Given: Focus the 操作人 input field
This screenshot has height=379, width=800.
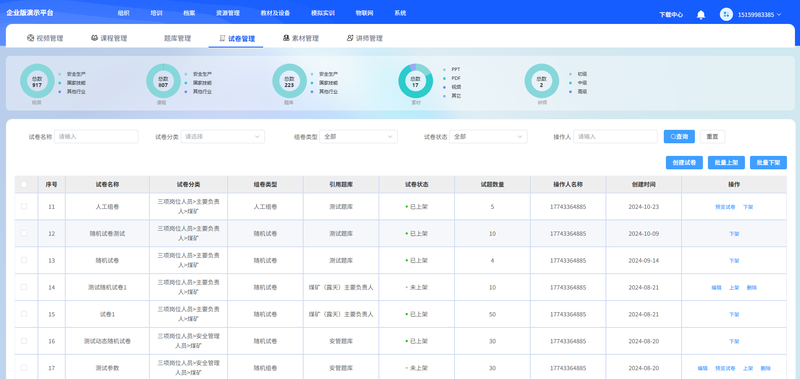Looking at the screenshot, I should pos(615,137).
